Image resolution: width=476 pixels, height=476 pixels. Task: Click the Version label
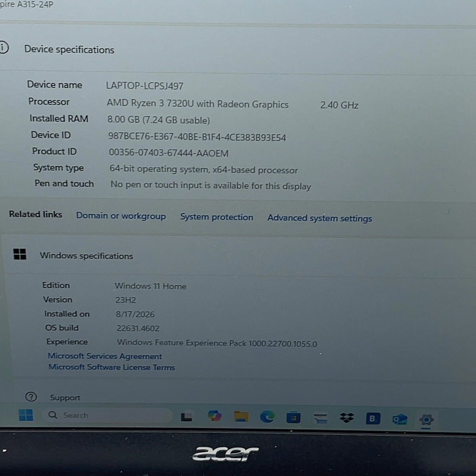[58, 299]
